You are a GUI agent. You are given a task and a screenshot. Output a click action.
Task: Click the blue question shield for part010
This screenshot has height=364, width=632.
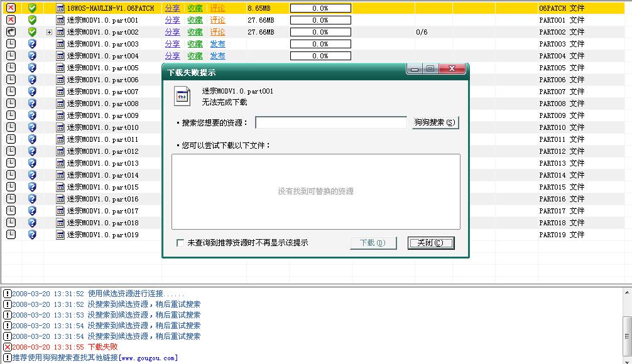pyautogui.click(x=32, y=127)
